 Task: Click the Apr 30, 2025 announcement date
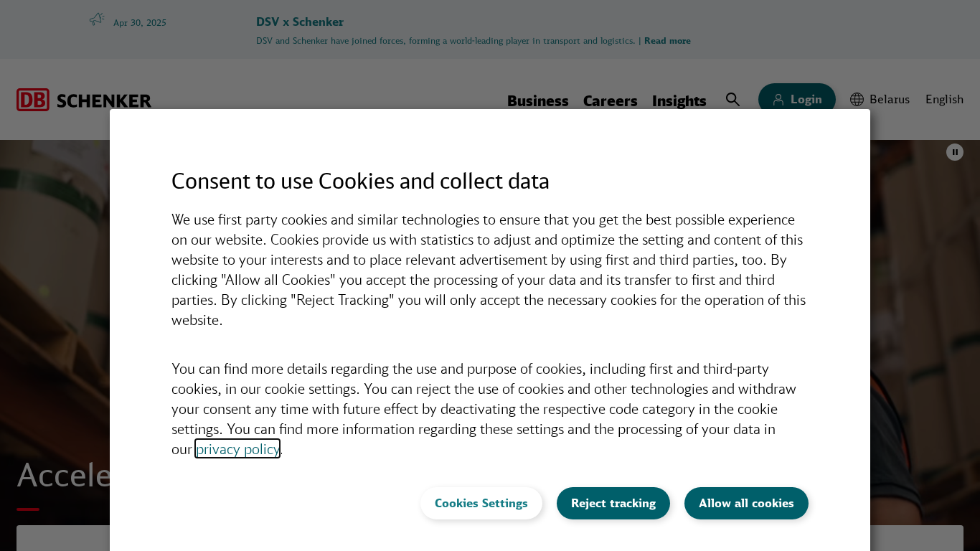[x=140, y=23]
